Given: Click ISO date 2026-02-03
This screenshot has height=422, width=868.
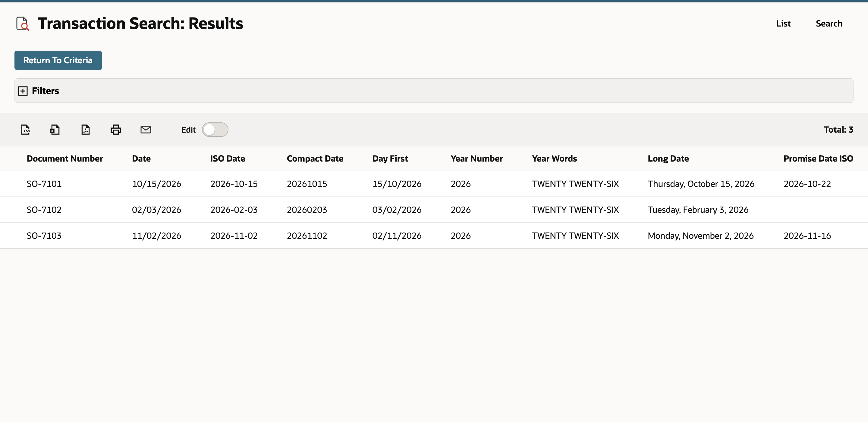Looking at the screenshot, I should [234, 210].
